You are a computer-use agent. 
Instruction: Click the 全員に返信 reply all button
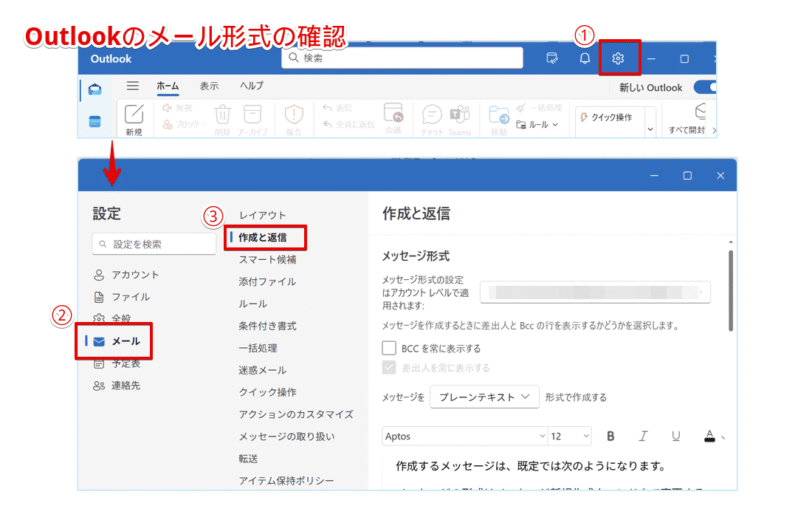pyautogui.click(x=348, y=124)
